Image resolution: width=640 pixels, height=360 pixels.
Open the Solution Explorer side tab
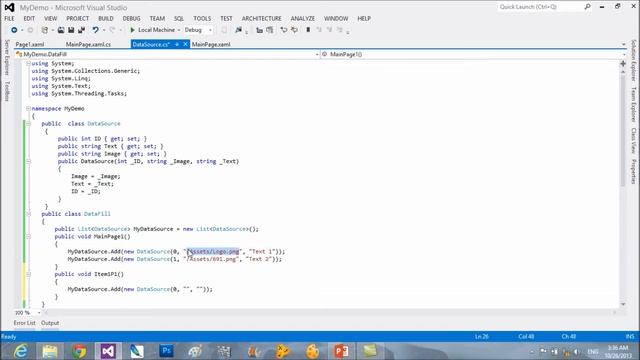tap(633, 60)
